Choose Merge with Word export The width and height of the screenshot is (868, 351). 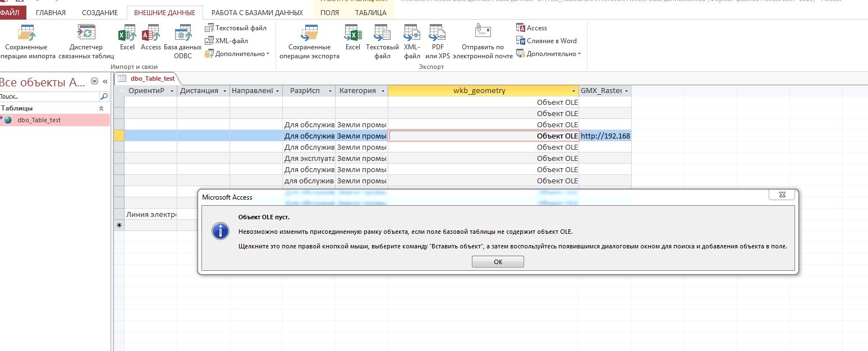[546, 41]
